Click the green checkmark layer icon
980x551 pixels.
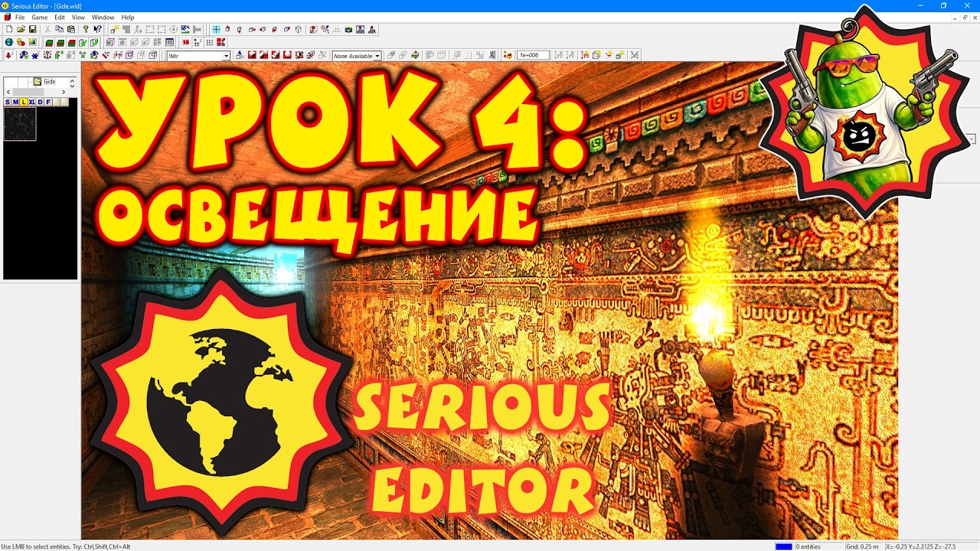pos(83,42)
